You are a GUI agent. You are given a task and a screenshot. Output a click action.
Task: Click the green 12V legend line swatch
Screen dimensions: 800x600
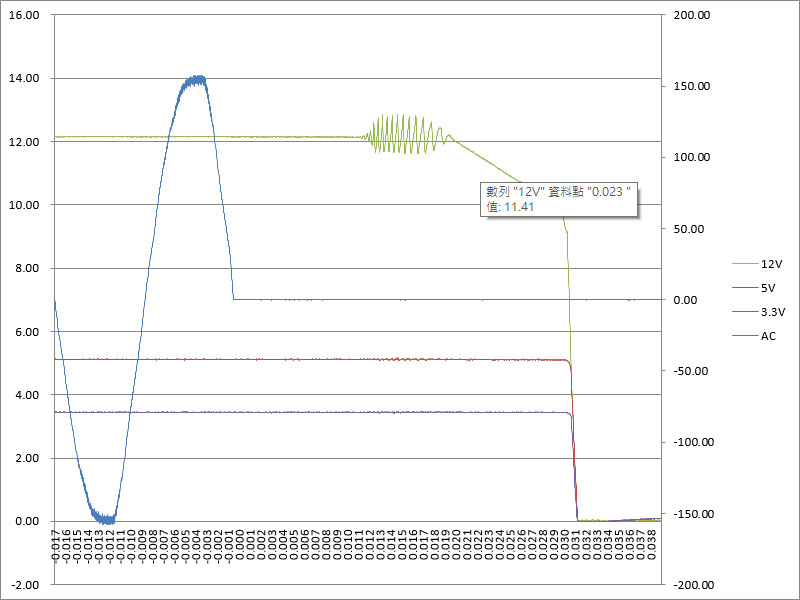(745, 264)
